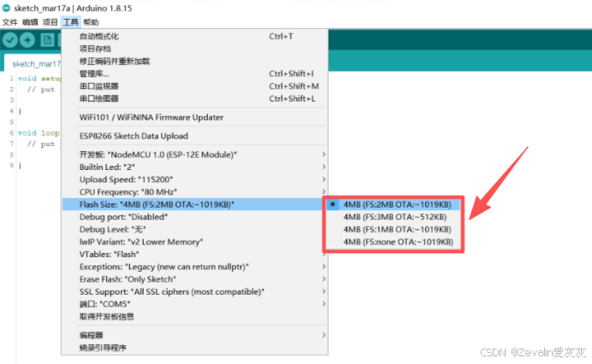This screenshot has height=364, width=592.
Task: Choose 项目存档 menu entry
Action: pos(194,49)
